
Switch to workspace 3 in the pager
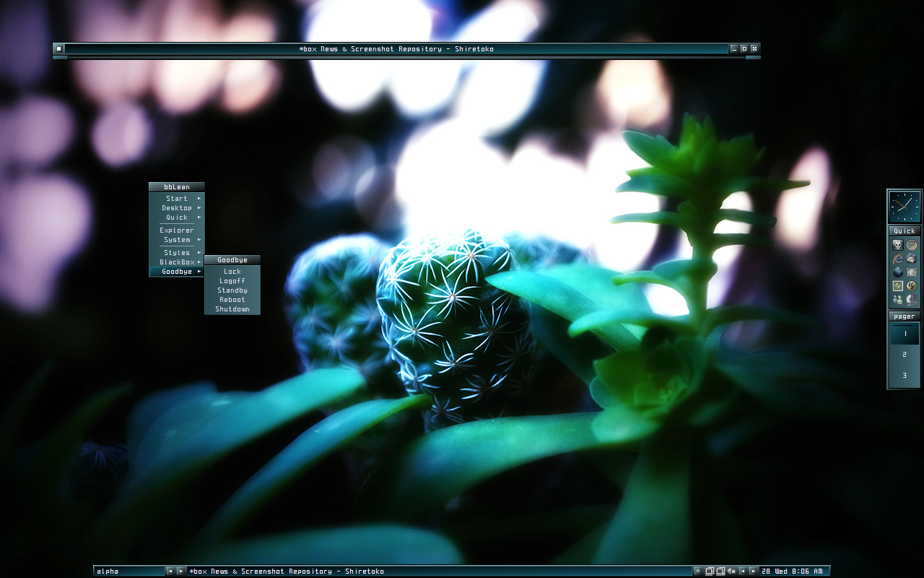click(x=905, y=376)
